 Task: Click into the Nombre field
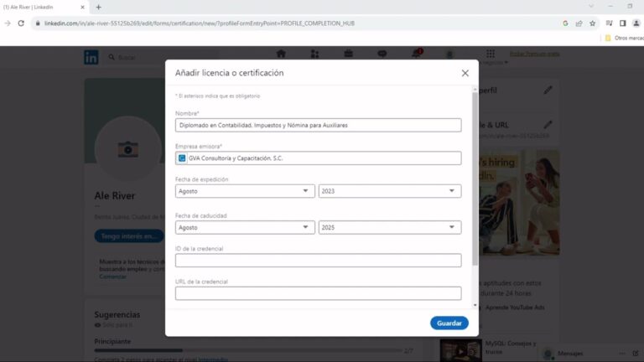[x=318, y=125]
